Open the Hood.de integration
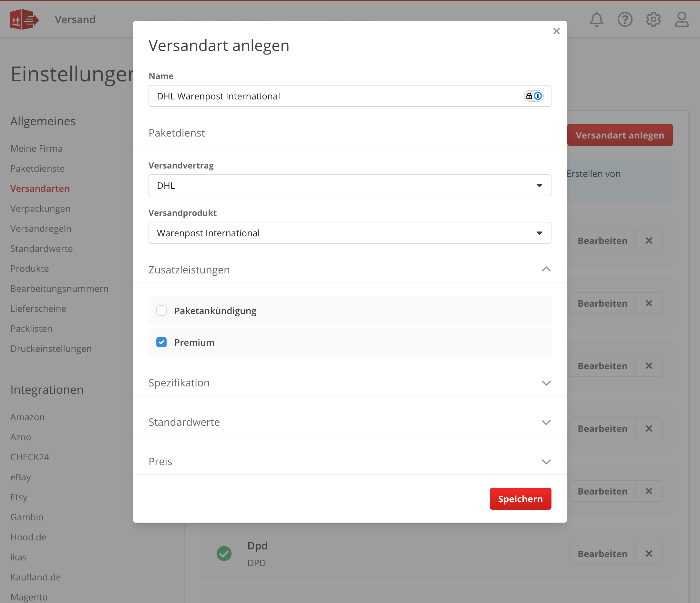 [x=28, y=537]
